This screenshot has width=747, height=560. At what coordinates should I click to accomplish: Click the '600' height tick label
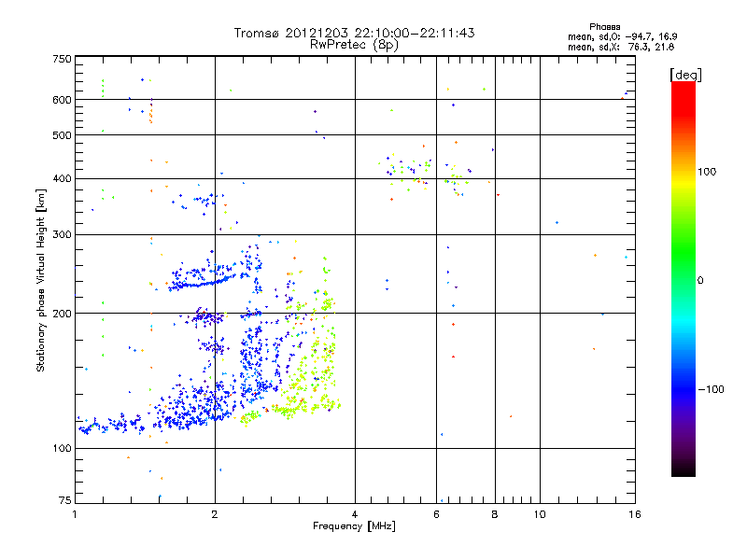pyautogui.click(x=62, y=100)
